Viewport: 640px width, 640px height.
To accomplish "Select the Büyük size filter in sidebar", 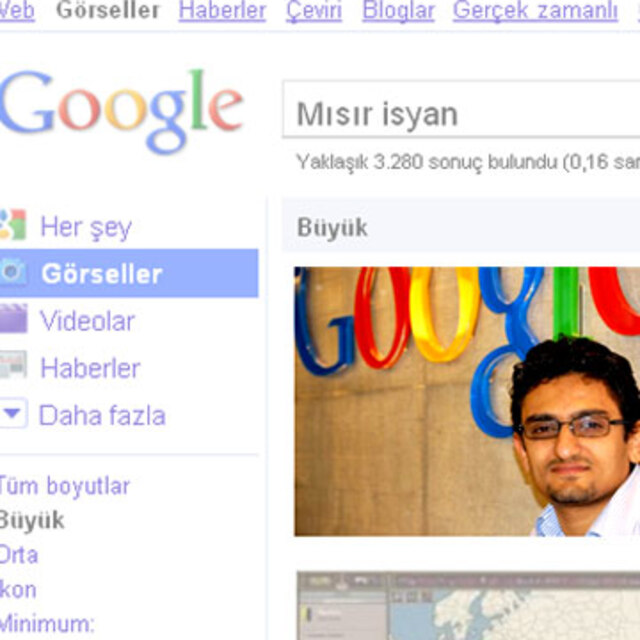I will (32, 520).
